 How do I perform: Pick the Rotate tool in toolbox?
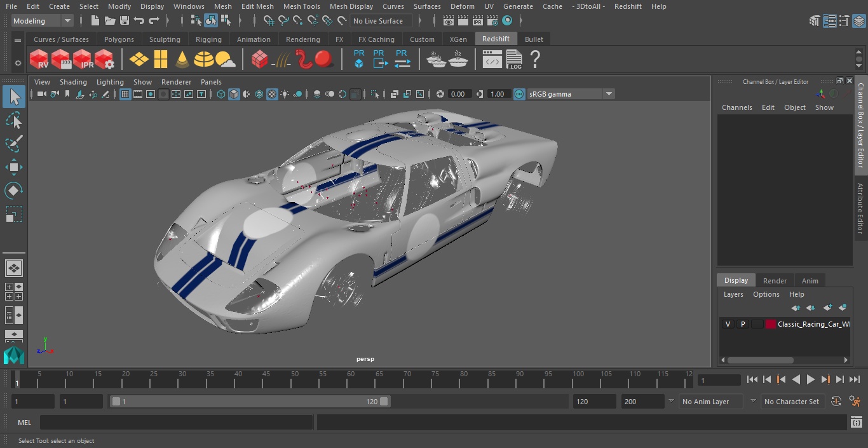(x=13, y=191)
